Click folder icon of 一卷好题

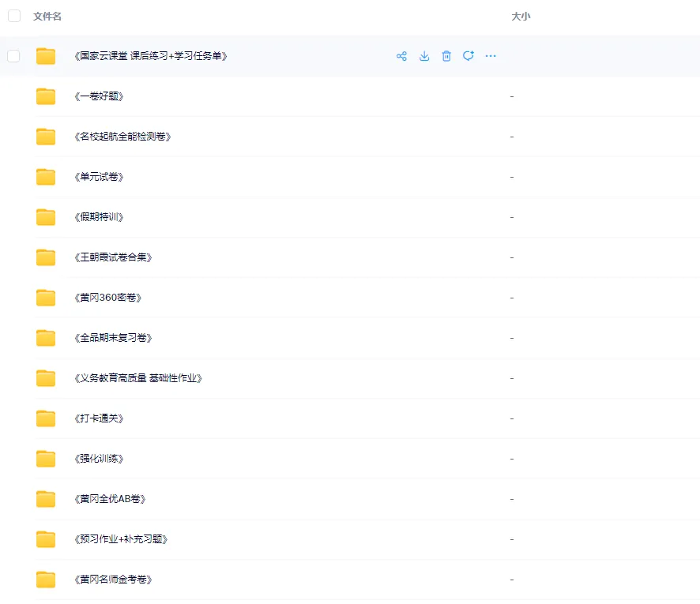coord(46,96)
